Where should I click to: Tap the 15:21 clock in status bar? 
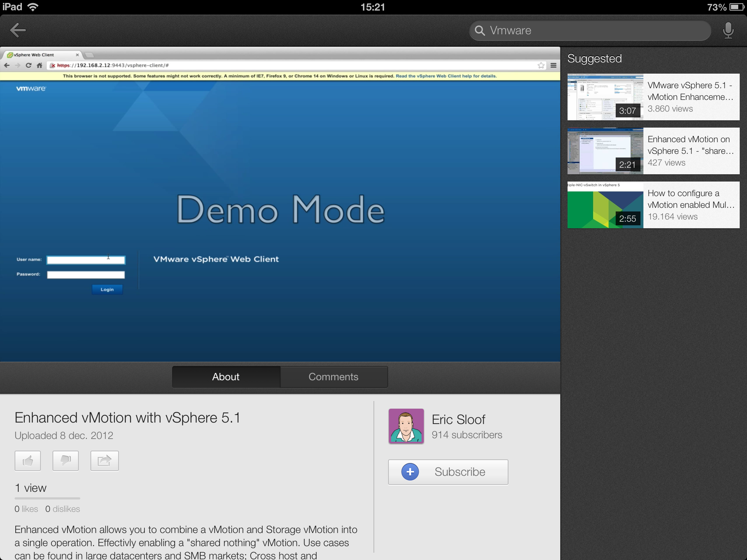tap(373, 7)
